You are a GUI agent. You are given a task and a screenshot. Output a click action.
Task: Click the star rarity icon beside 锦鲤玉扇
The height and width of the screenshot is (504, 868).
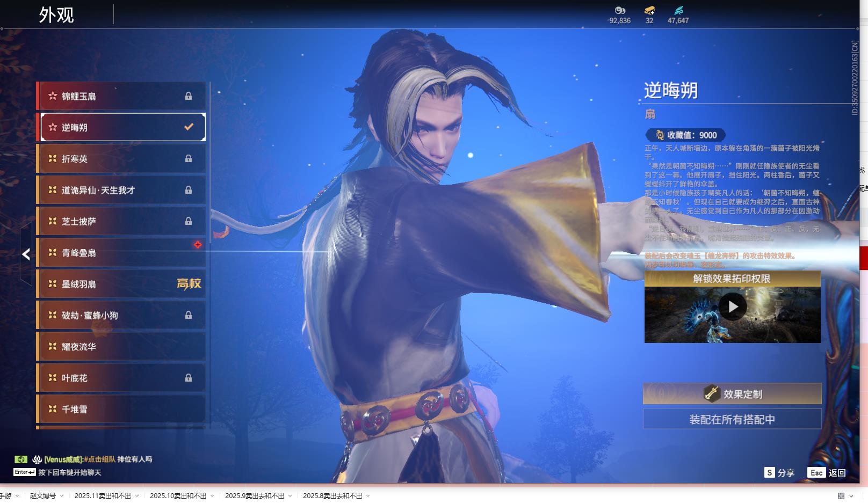[x=53, y=96]
